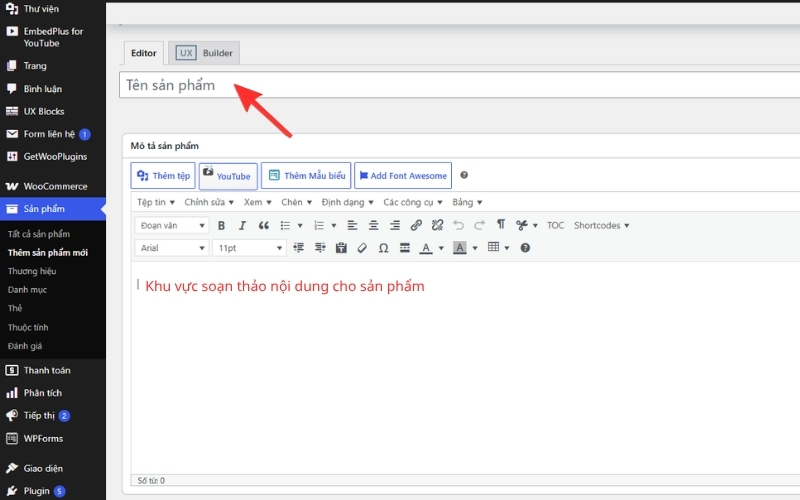Click the Add Font Awesome button
Image resolution: width=800 pixels, height=500 pixels.
403,176
